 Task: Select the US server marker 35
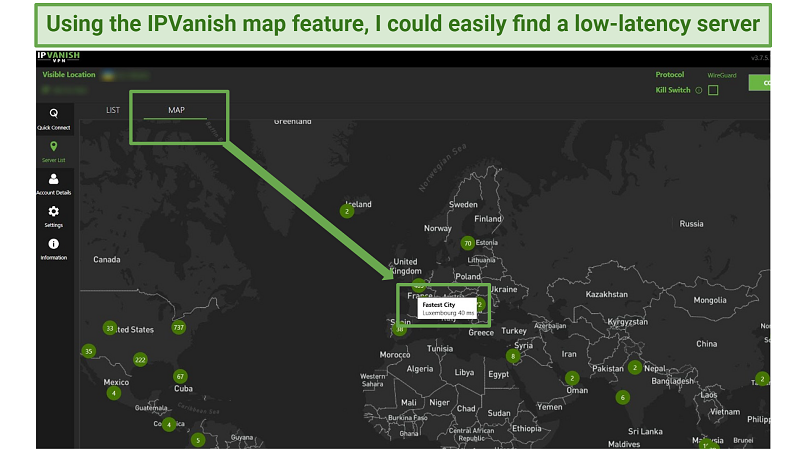click(88, 351)
